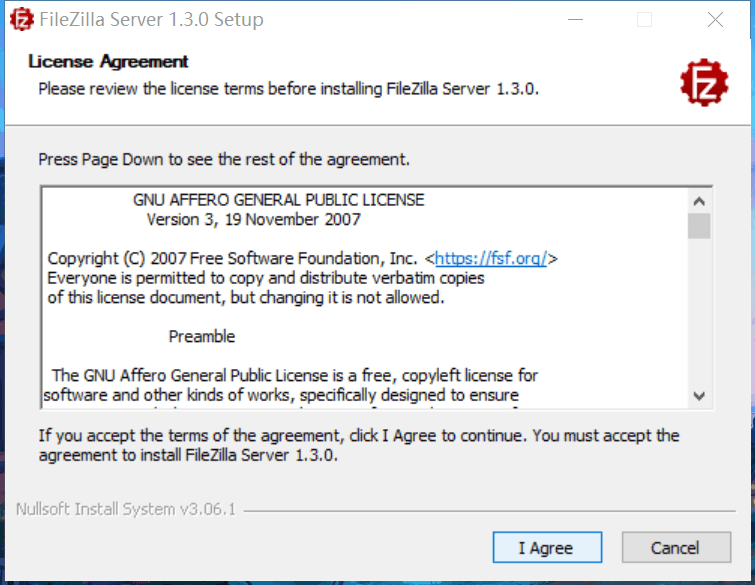The width and height of the screenshot is (755, 585).
Task: Click the Nullsoft Install System v3.06.1 label
Action: click(126, 509)
